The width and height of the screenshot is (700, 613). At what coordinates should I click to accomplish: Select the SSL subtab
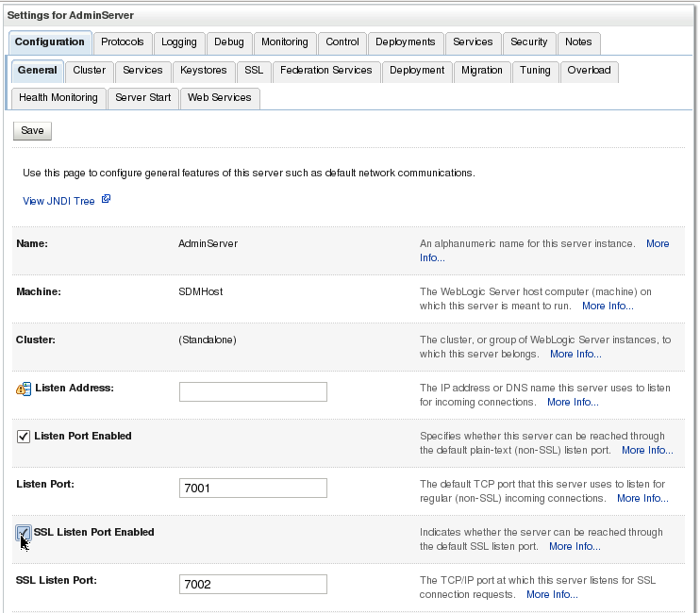pos(254,71)
